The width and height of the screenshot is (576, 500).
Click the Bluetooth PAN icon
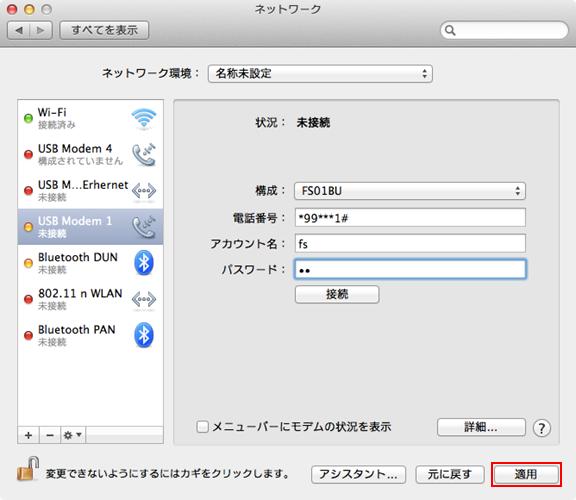pos(144,335)
